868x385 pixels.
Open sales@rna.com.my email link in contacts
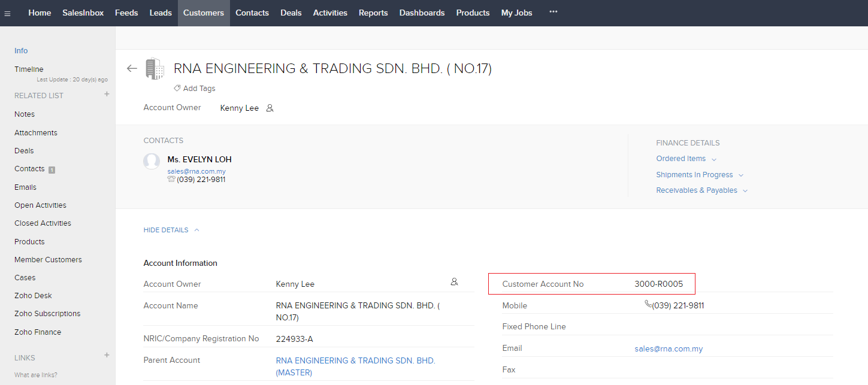click(x=196, y=171)
